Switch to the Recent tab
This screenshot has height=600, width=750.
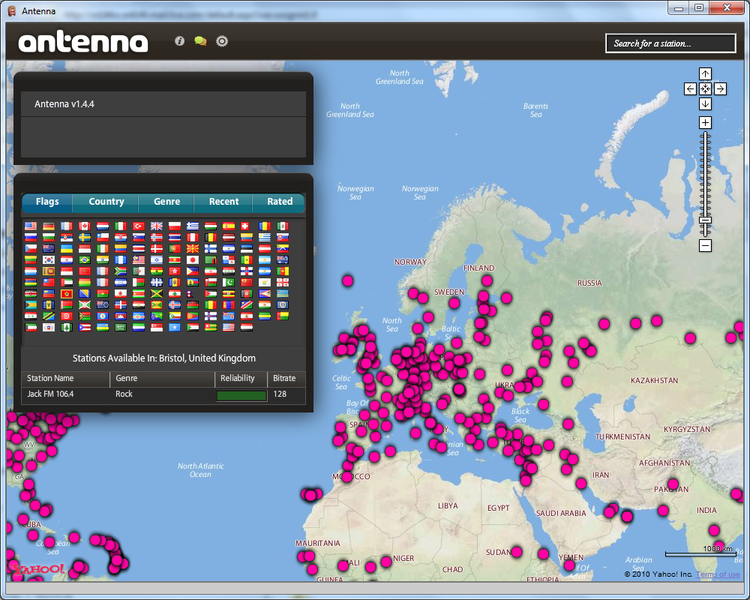click(x=223, y=202)
